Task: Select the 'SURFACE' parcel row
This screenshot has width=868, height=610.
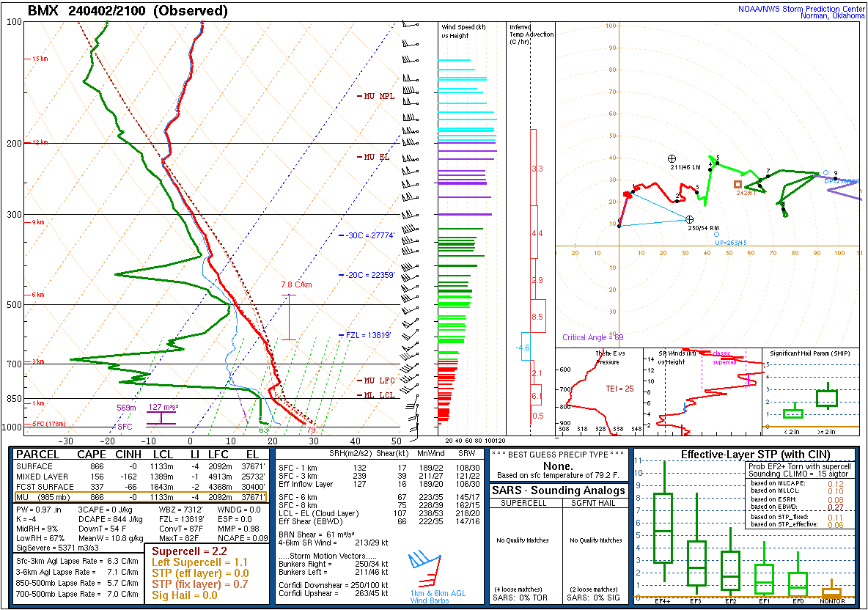Action: (x=141, y=466)
